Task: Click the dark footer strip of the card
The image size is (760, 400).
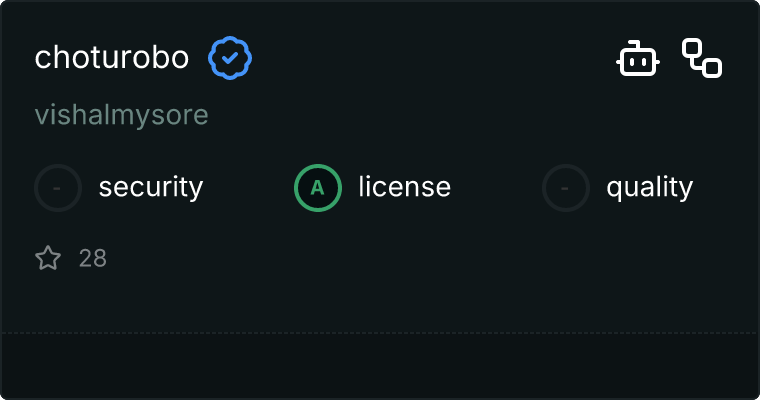Action: (380, 365)
